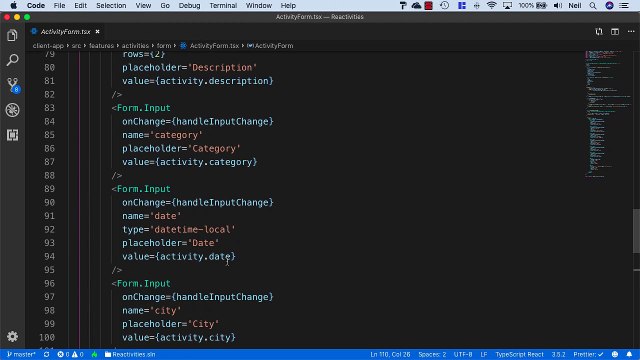
Task: Open the Help menu
Action: coord(288,5)
